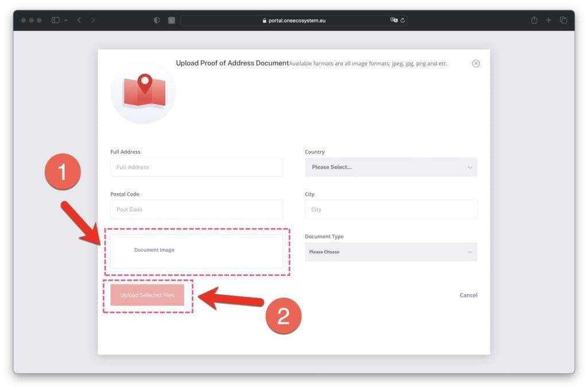Open the privacy shield report icon

(x=157, y=20)
